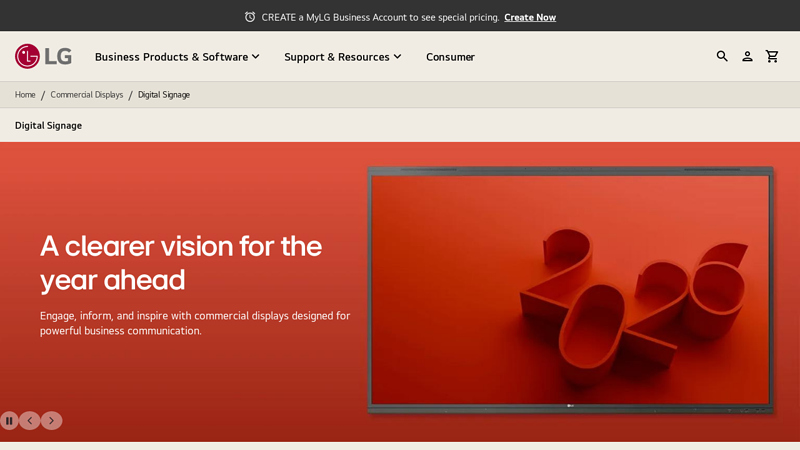Open Support & Resources menu
The width and height of the screenshot is (800, 450).
336,57
